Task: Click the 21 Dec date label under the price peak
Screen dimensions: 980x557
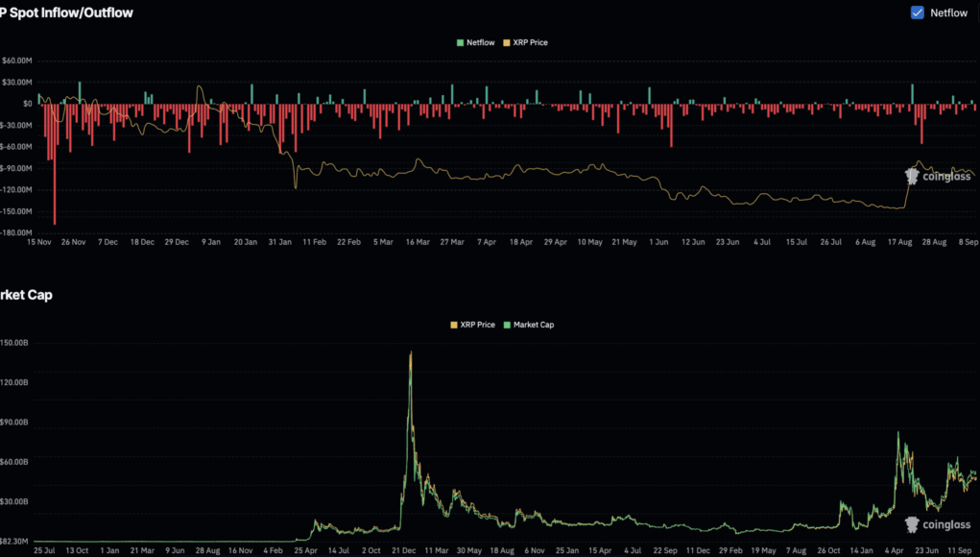Action: tap(404, 550)
